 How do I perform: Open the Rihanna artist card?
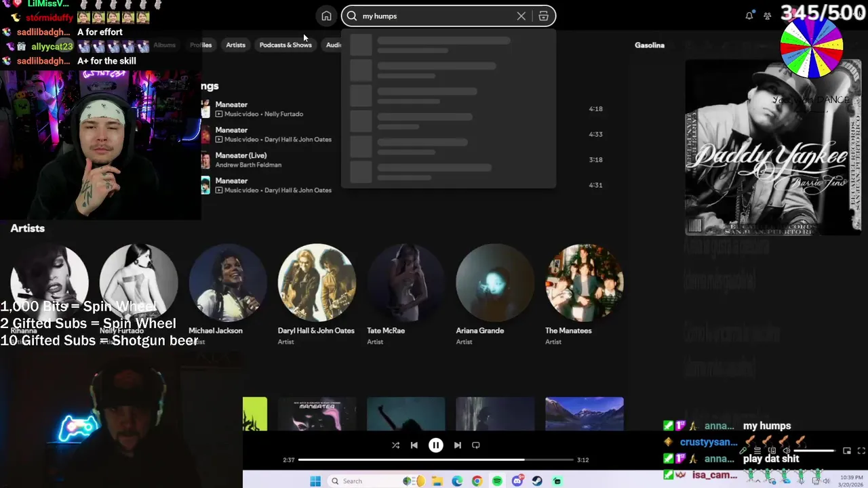coord(49,294)
